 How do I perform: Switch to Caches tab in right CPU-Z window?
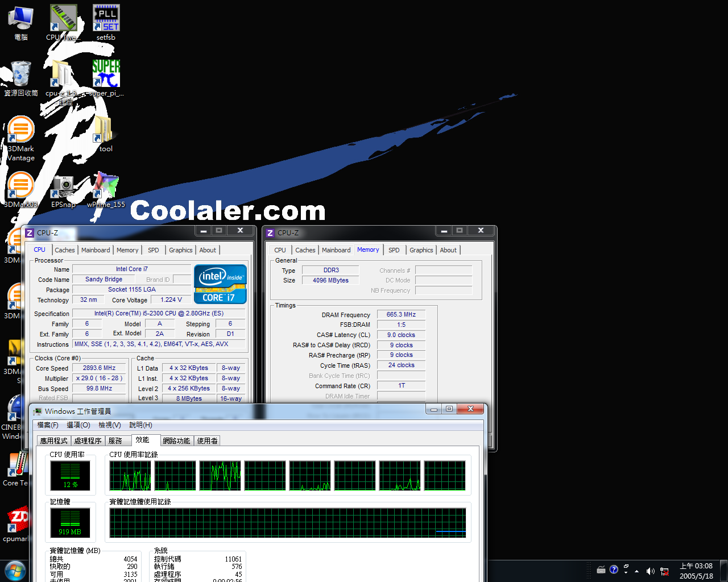[x=305, y=250]
